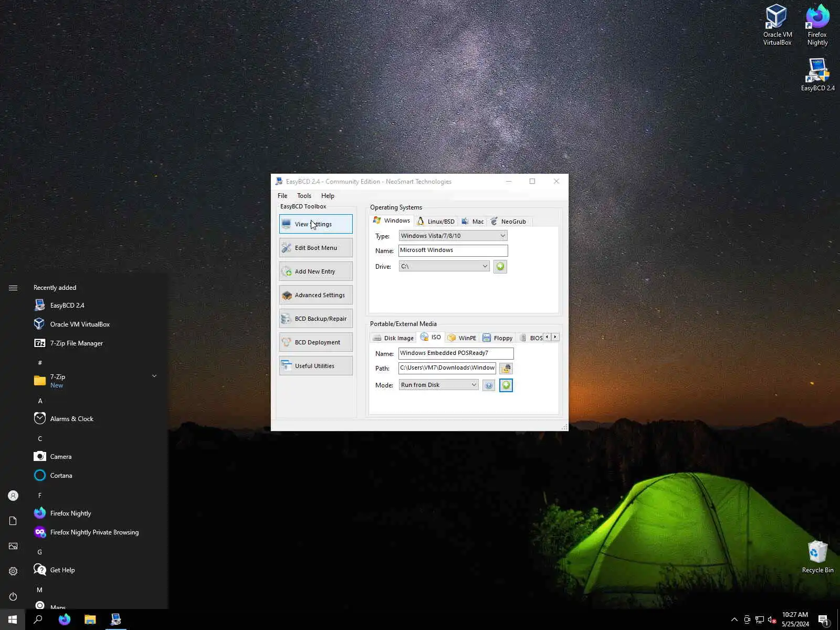Expand the Start menu hamburger navigation
This screenshot has height=630, width=840.
13,288
